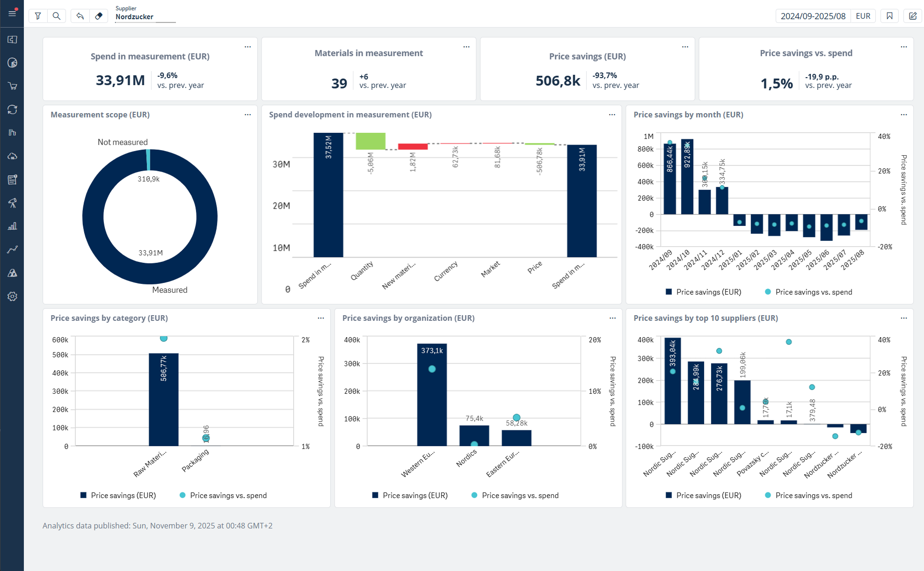This screenshot has width=924, height=571.
Task: Open the EUR currency selector
Action: [x=863, y=16]
